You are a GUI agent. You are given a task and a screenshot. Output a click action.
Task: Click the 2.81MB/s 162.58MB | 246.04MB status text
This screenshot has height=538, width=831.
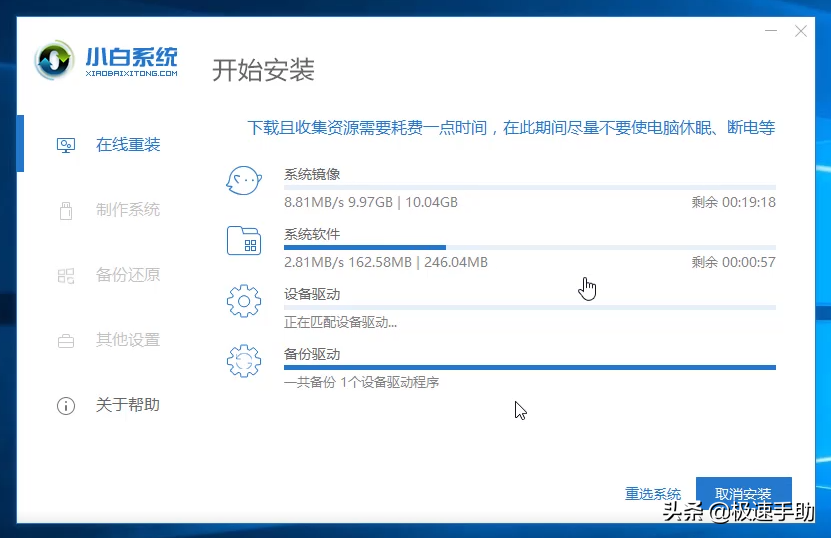point(386,262)
